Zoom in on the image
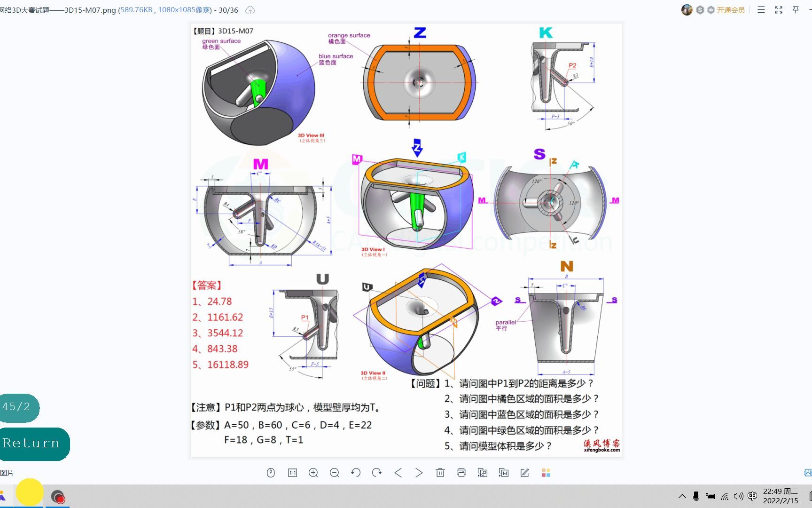The image size is (812, 508). tap(313, 473)
